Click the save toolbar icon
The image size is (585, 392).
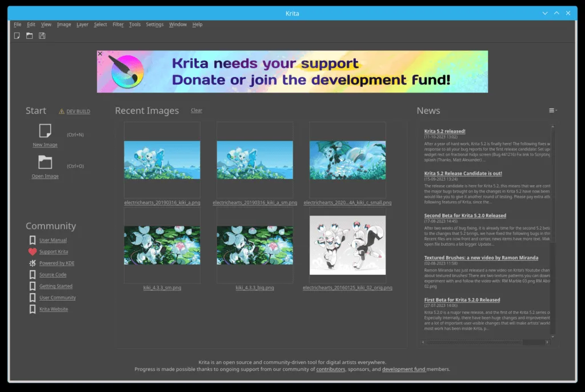(x=42, y=36)
